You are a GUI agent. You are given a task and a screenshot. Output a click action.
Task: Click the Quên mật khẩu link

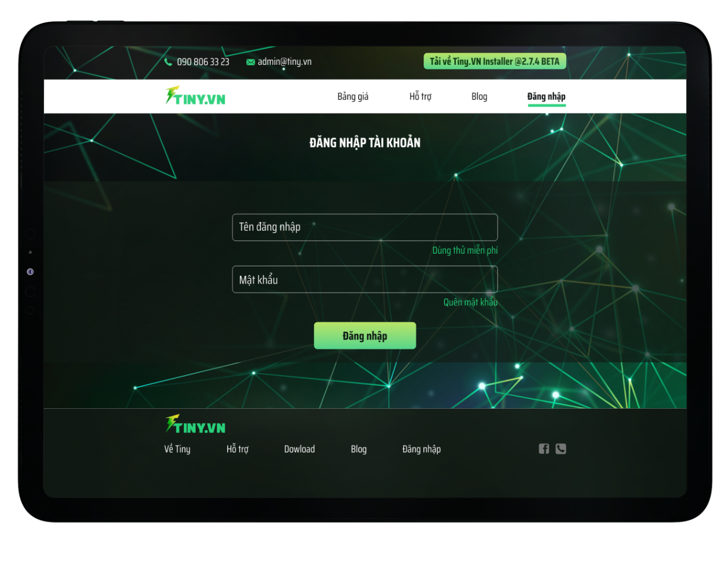point(470,302)
